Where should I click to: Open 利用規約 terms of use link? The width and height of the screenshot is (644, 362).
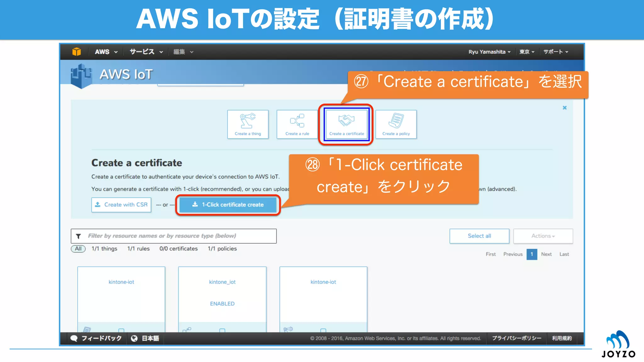(x=562, y=338)
